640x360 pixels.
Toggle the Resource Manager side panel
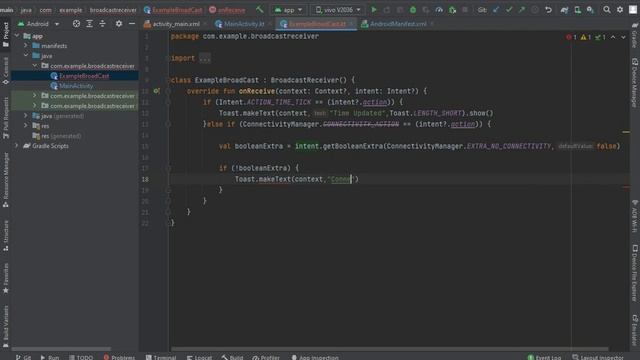point(6,180)
